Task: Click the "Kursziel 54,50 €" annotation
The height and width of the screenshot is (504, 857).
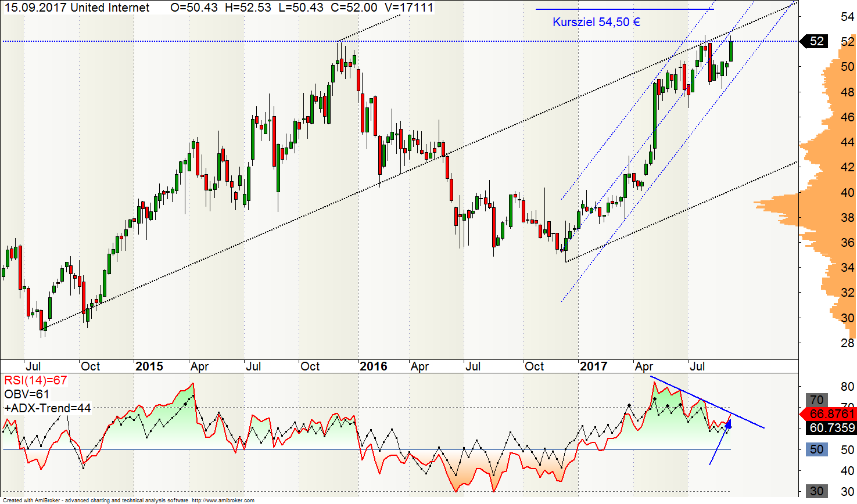Action: 596,22
